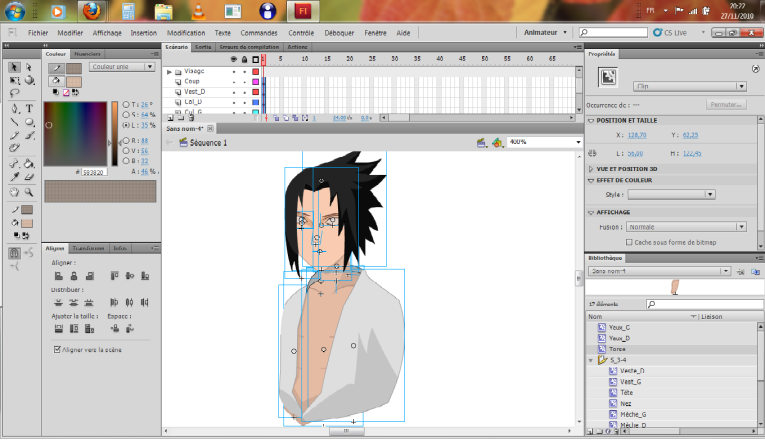The image size is (765, 441).
Task: Click the fill color swatch in Couleur panel
Action: pos(74,81)
